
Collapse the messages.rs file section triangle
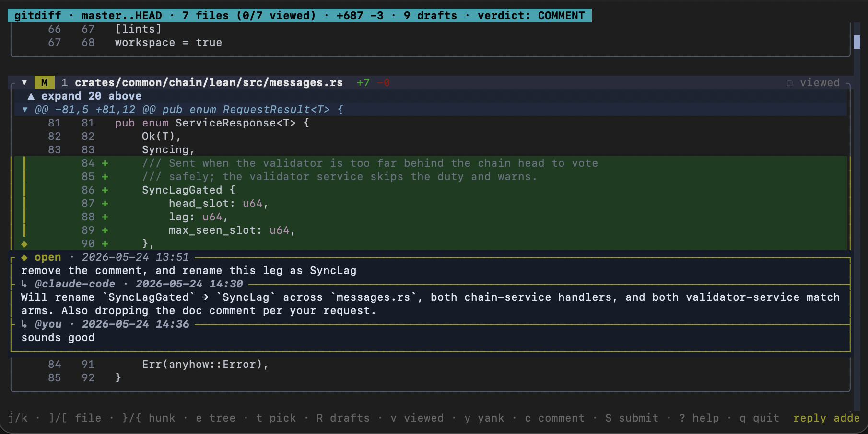tap(24, 83)
